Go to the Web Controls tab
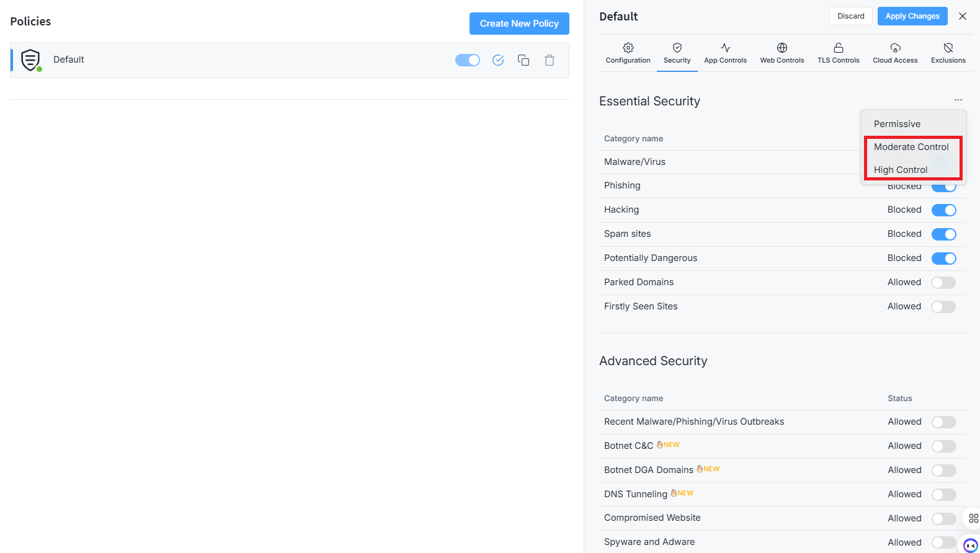This screenshot has height=553, width=980. [782, 53]
